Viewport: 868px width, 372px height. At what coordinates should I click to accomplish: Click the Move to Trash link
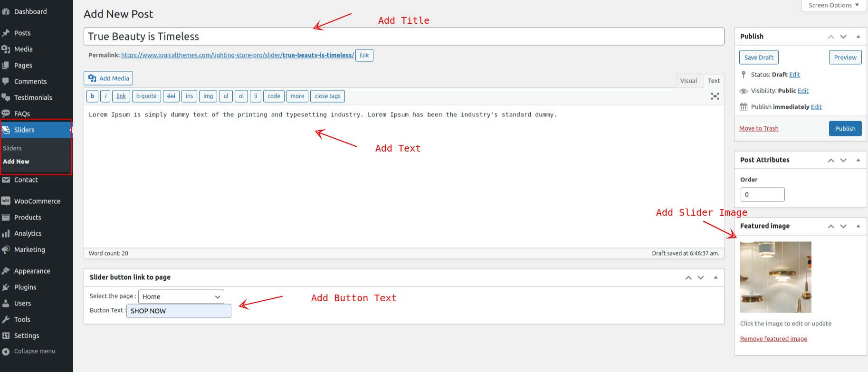point(759,128)
